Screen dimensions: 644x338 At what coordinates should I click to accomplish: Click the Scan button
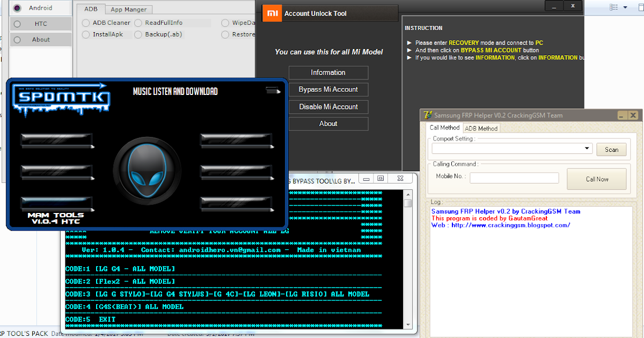pos(611,150)
